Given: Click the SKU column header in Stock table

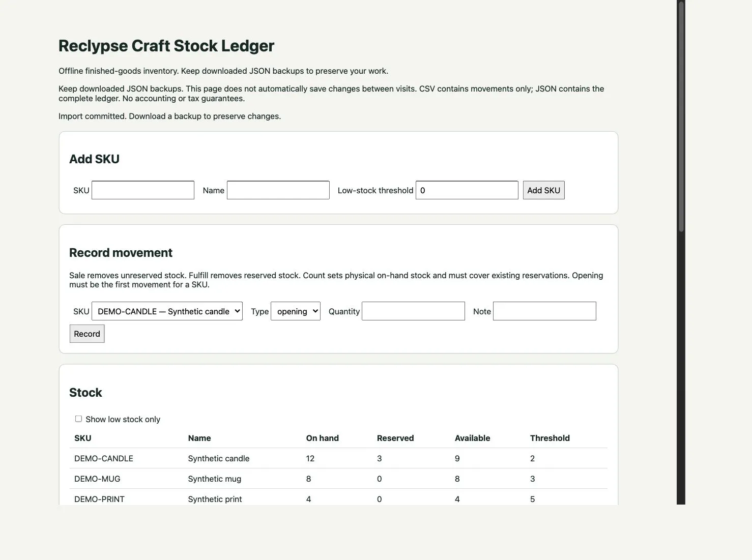Looking at the screenshot, I should (x=83, y=438).
